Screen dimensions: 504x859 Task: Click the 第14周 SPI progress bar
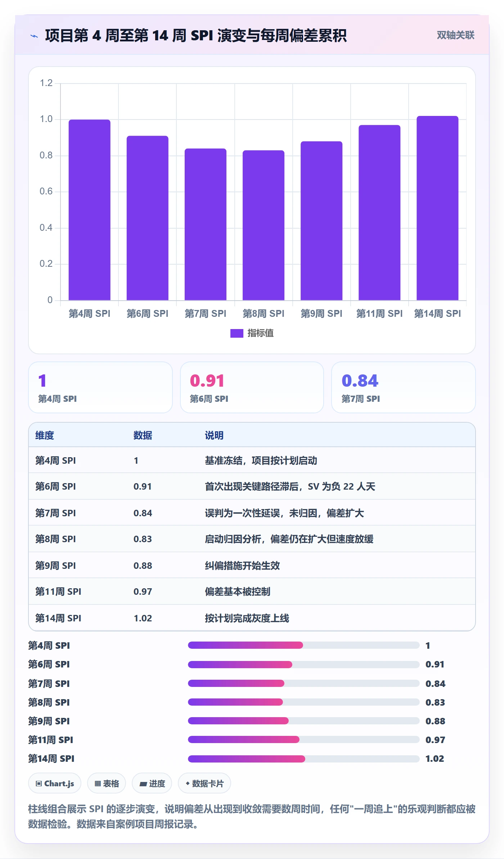click(303, 759)
